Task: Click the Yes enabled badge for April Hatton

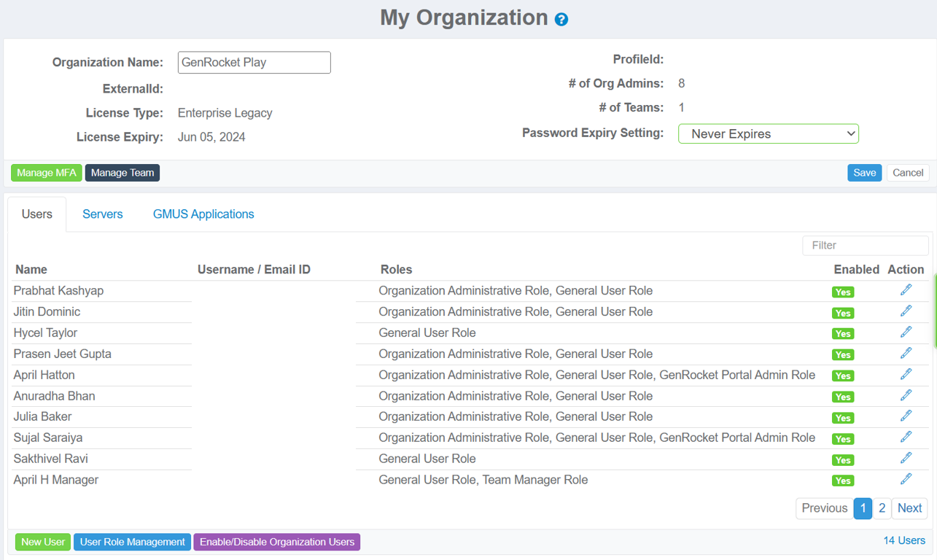Action: point(843,376)
